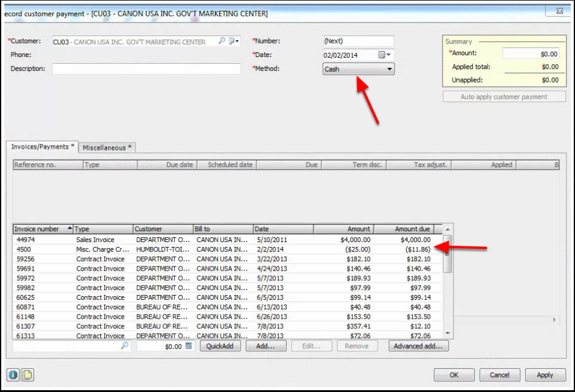Click the invoice list scroll down arrow

point(447,333)
